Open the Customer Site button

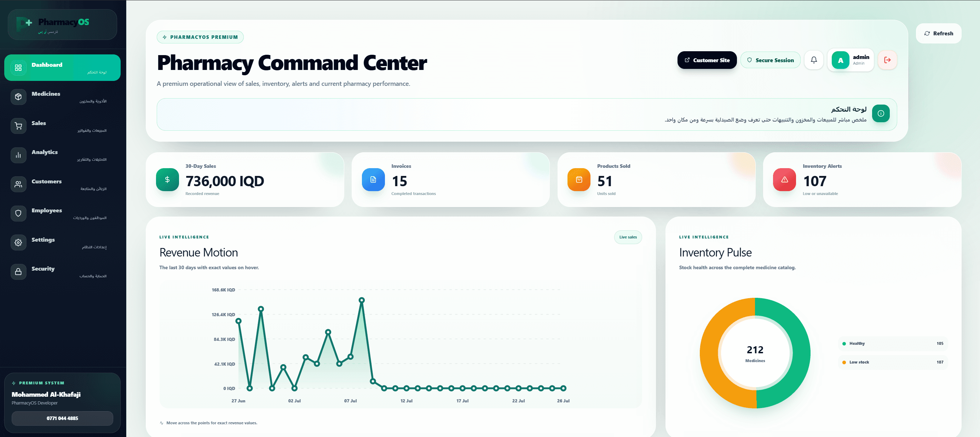pos(707,60)
